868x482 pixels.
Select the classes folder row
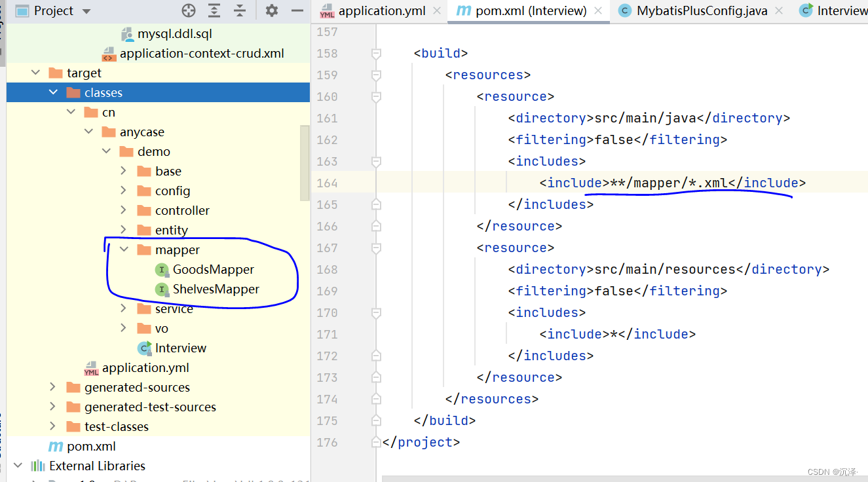click(158, 92)
